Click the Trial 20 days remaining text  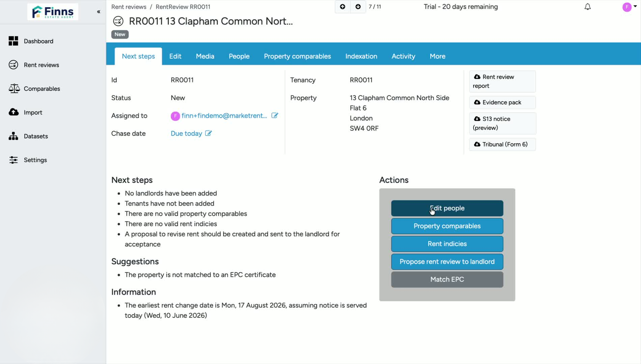tap(461, 7)
